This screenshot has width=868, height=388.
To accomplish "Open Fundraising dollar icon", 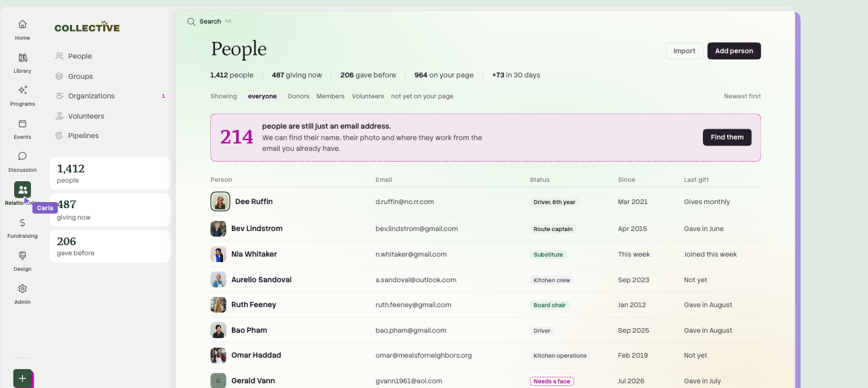I will coord(22,222).
